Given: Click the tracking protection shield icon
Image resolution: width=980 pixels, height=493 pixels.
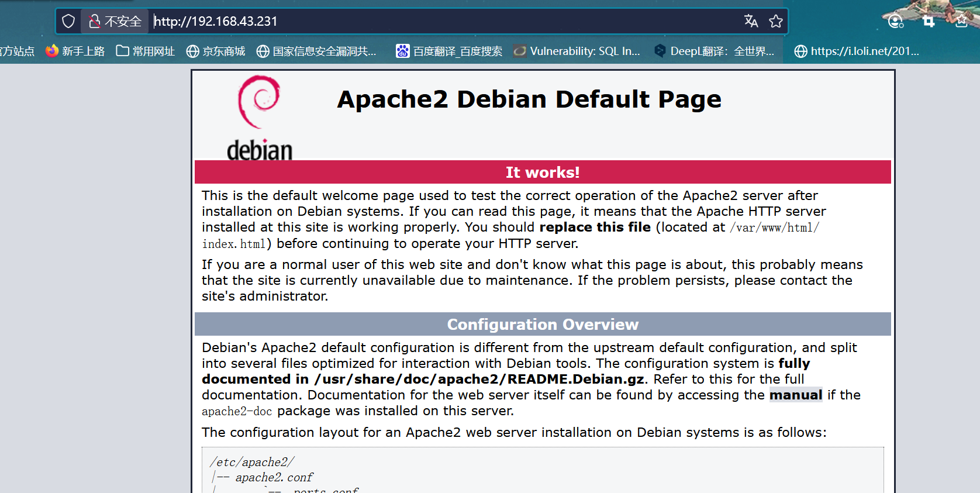Looking at the screenshot, I should (x=68, y=22).
